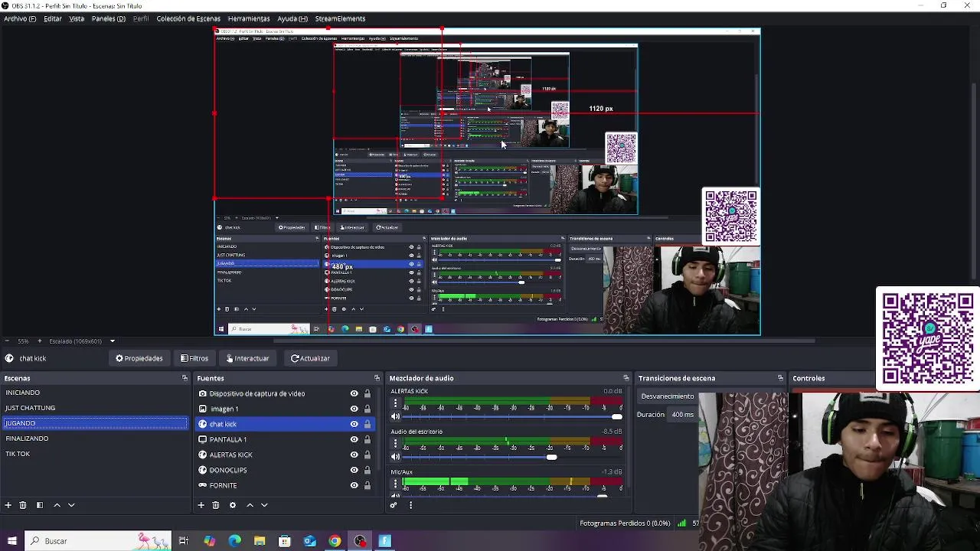The width and height of the screenshot is (980, 551).
Task: Zoom out preview with minus icon
Action: tap(7, 341)
